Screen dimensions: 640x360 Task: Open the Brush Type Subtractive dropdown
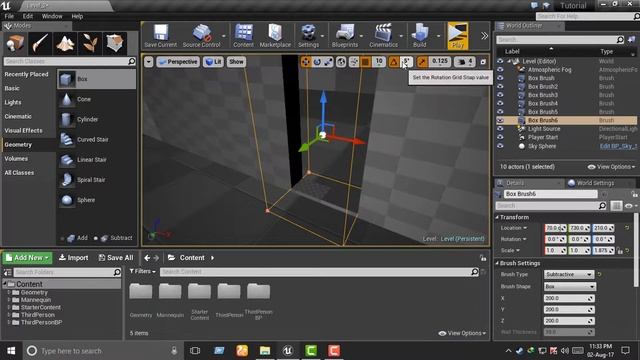click(x=569, y=275)
